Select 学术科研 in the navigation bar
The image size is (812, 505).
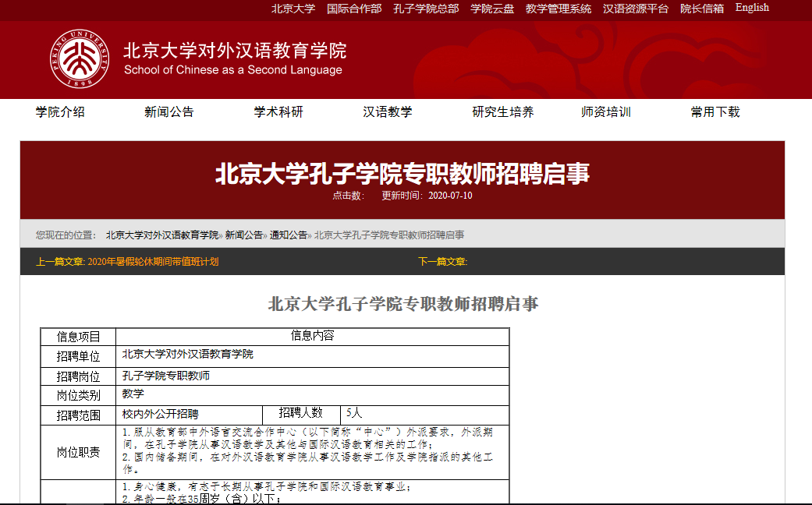coord(278,111)
